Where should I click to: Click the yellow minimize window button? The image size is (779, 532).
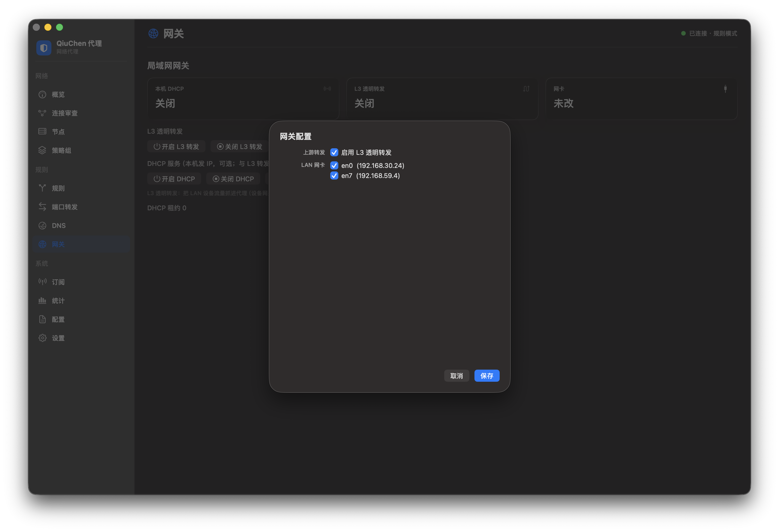(x=48, y=27)
